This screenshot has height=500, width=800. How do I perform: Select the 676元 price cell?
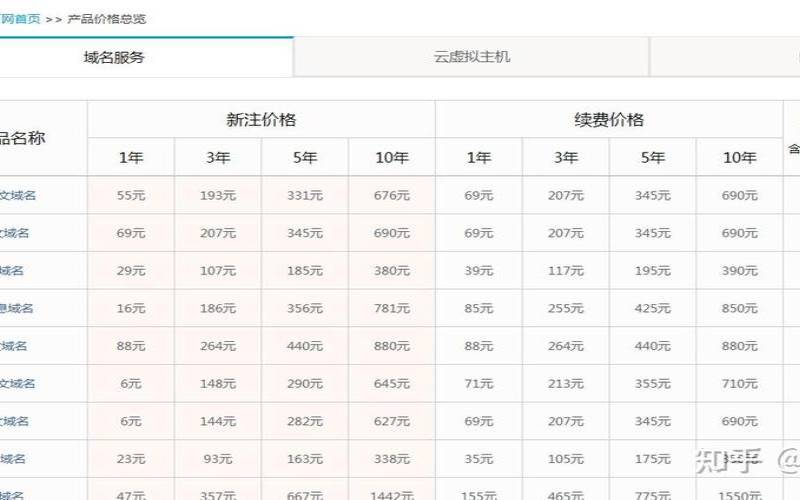[x=392, y=195]
